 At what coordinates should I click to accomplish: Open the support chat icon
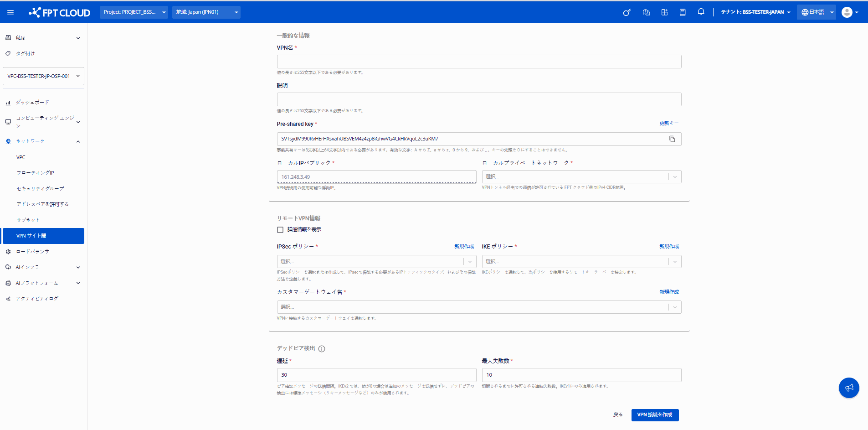pyautogui.click(x=646, y=12)
